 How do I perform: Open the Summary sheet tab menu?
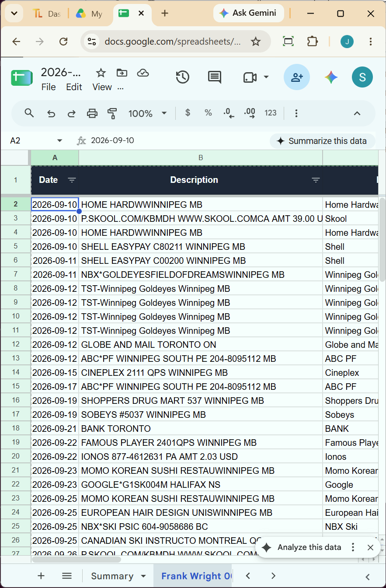click(143, 576)
